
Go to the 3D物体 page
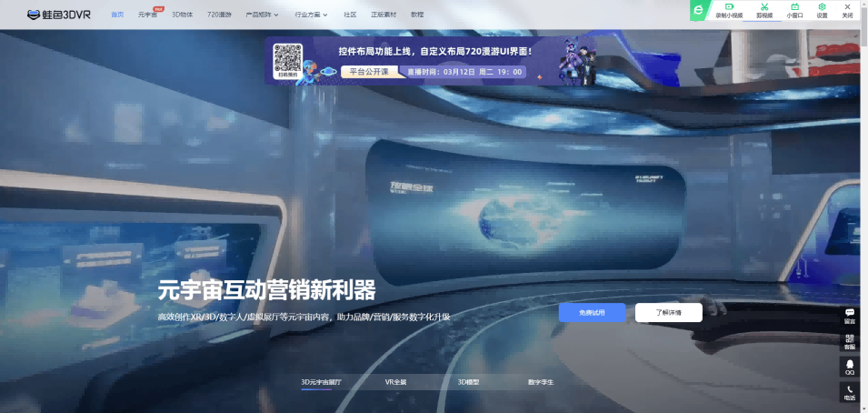coord(182,15)
